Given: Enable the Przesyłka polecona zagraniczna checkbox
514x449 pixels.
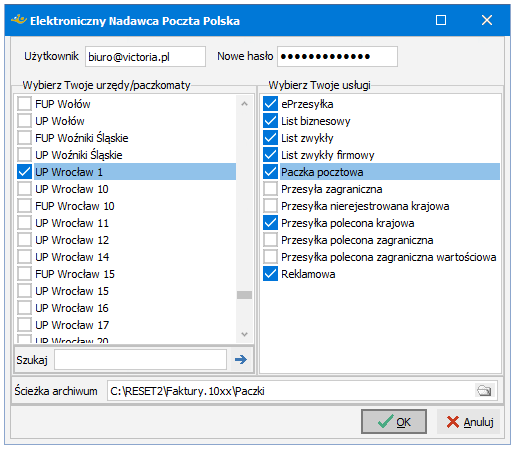Looking at the screenshot, I should [x=270, y=240].
